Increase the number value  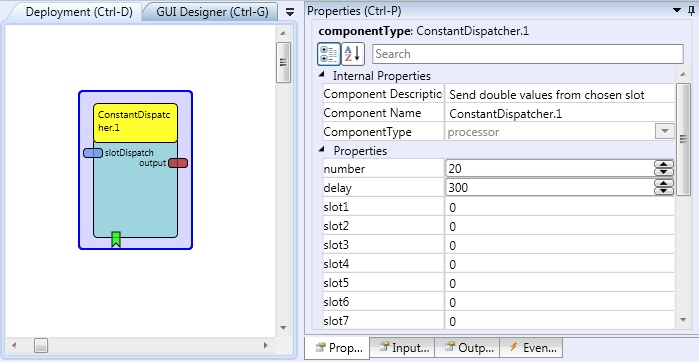[664, 165]
